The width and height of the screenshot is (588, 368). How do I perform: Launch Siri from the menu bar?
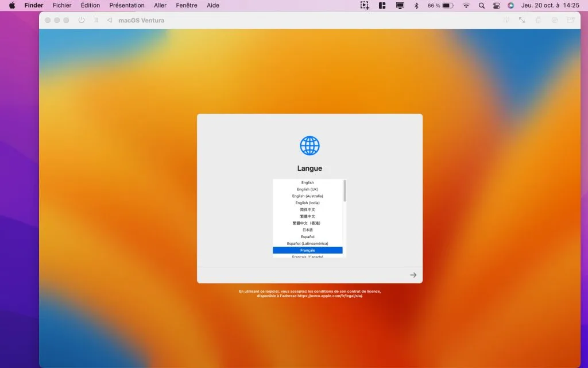pos(510,5)
